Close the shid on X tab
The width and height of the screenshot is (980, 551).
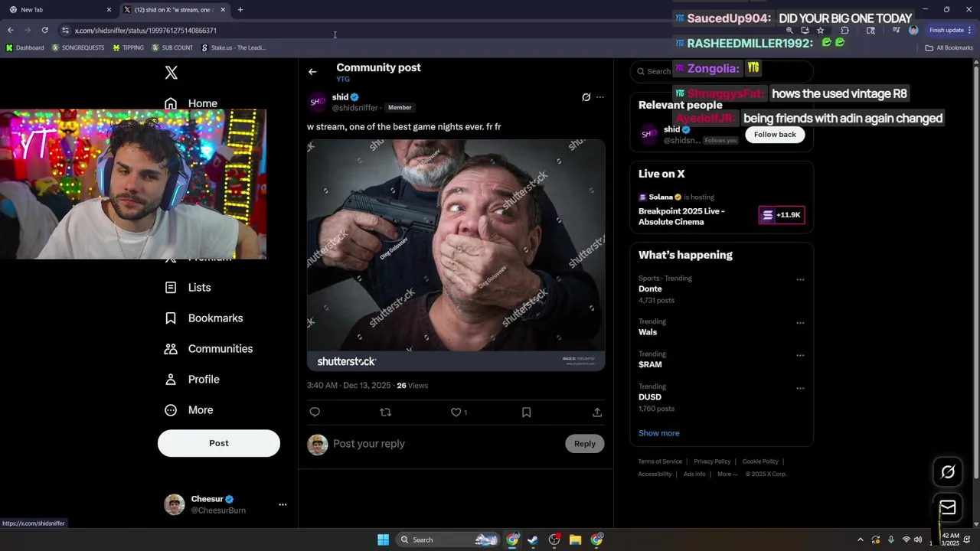pos(223,10)
